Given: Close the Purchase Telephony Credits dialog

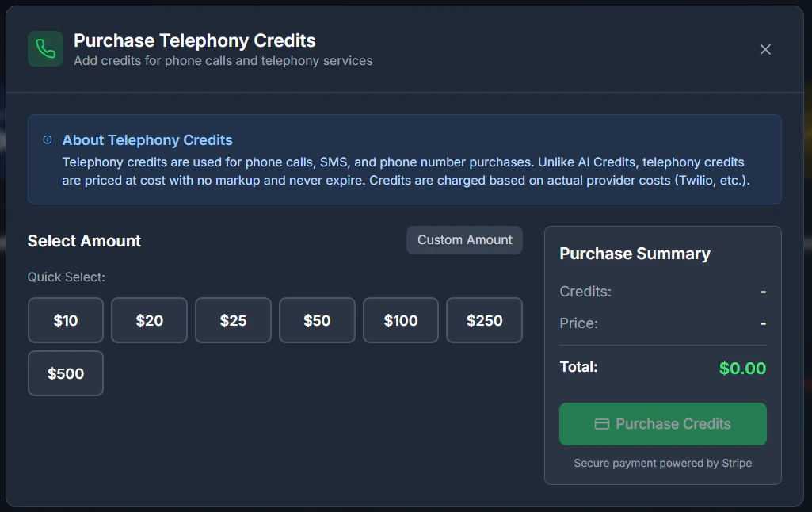Looking at the screenshot, I should (x=765, y=49).
